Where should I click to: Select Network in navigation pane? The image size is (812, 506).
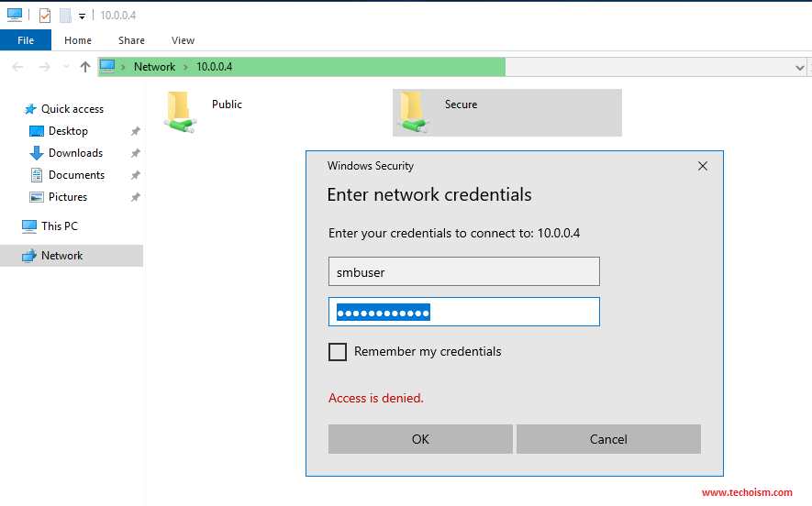(x=72, y=256)
